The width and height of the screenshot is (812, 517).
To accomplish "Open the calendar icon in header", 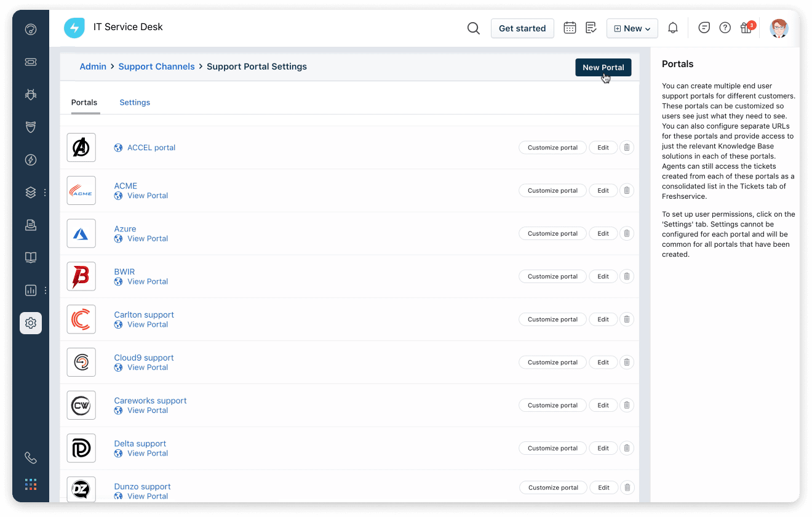I will [x=570, y=28].
